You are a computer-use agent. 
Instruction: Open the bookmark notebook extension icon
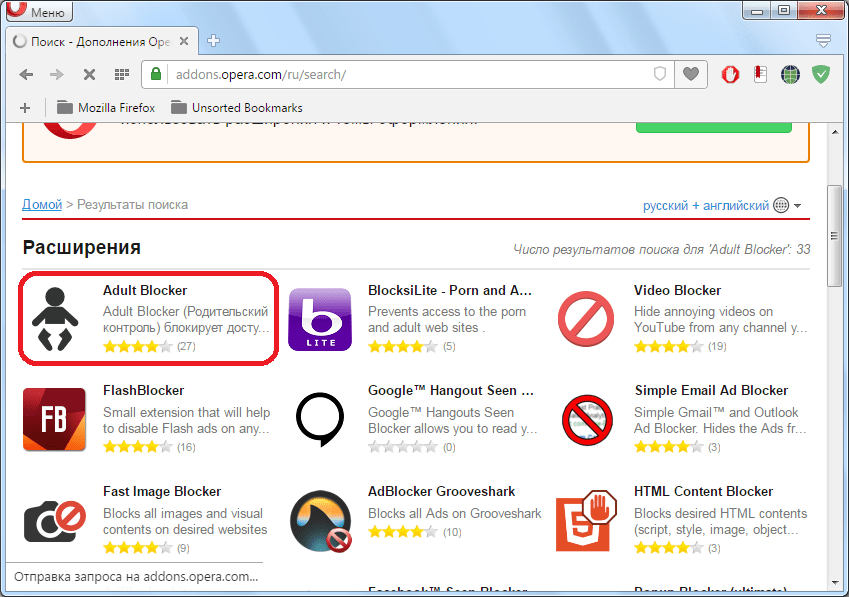pyautogui.click(x=760, y=74)
